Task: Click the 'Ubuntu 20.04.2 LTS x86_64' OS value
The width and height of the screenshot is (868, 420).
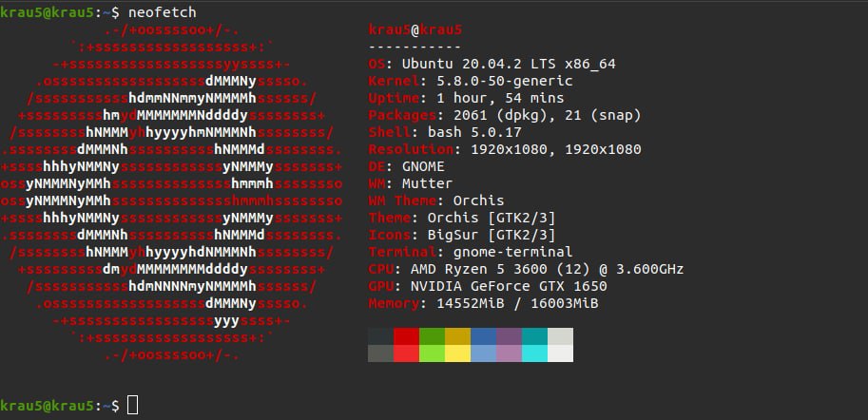Action: (x=509, y=65)
